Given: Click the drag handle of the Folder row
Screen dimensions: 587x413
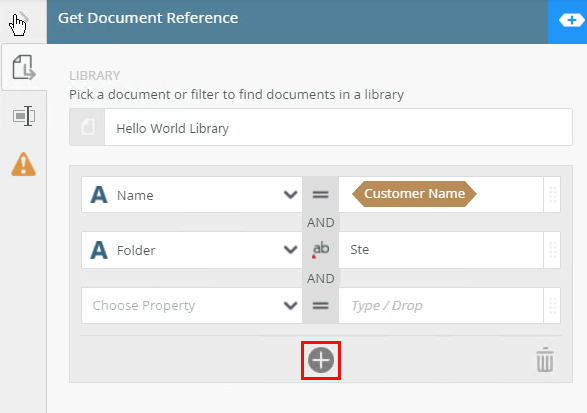Looking at the screenshot, I should [x=552, y=250].
